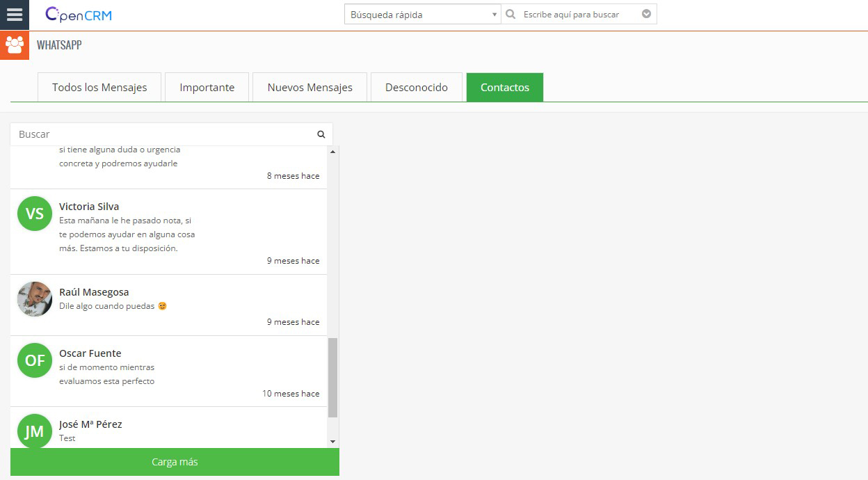
Task: Click the list scrollbar down arrow
Action: (x=332, y=442)
